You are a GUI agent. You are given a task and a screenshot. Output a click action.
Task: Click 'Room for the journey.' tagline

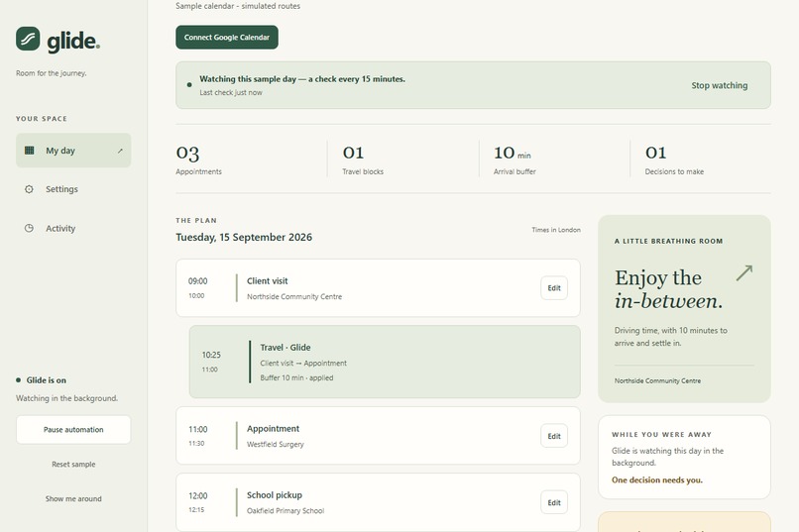point(51,73)
